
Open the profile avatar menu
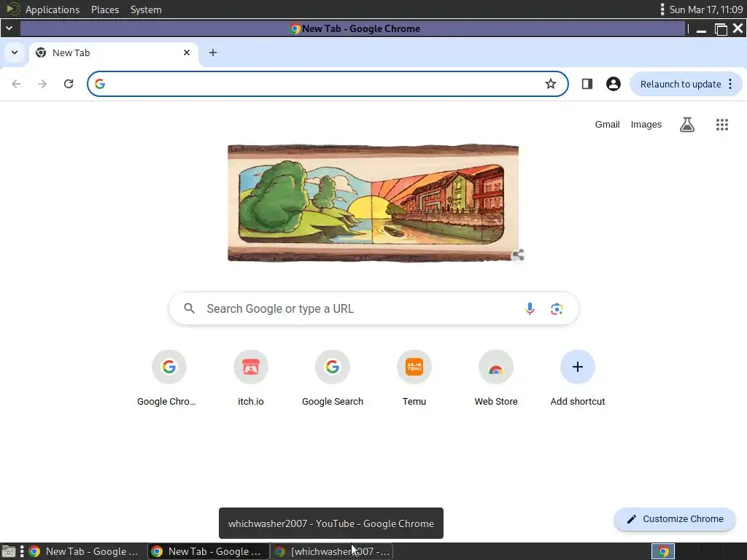tap(613, 84)
